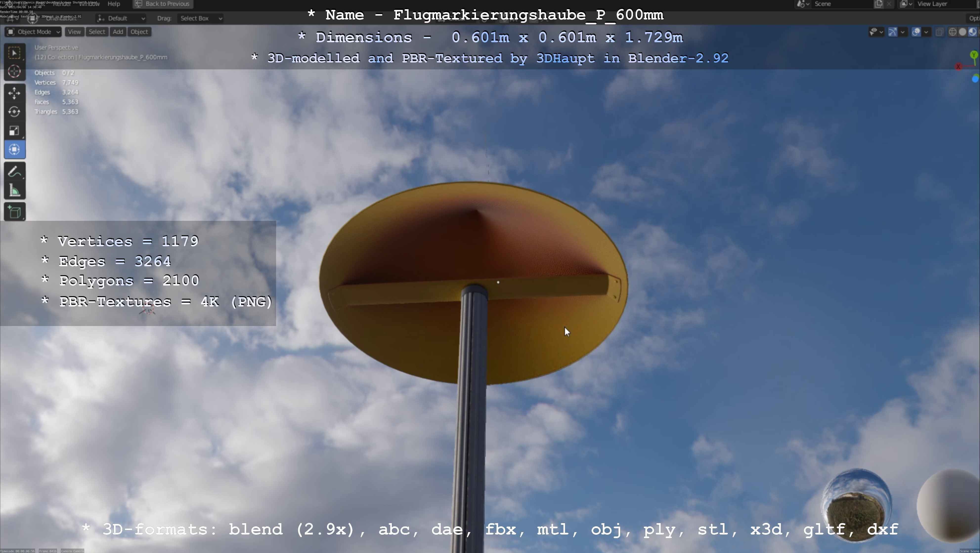Open the Default orientation dropdown
Viewport: 980px width, 553px height.
[121, 18]
